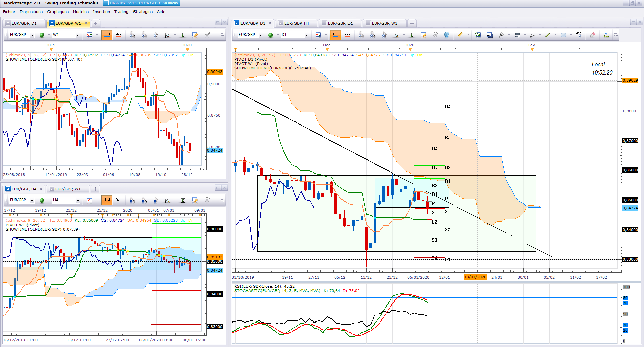Screen dimensions: 644x347
Task: Click the chart template icon in D1 toolbar
Action: tap(490, 35)
